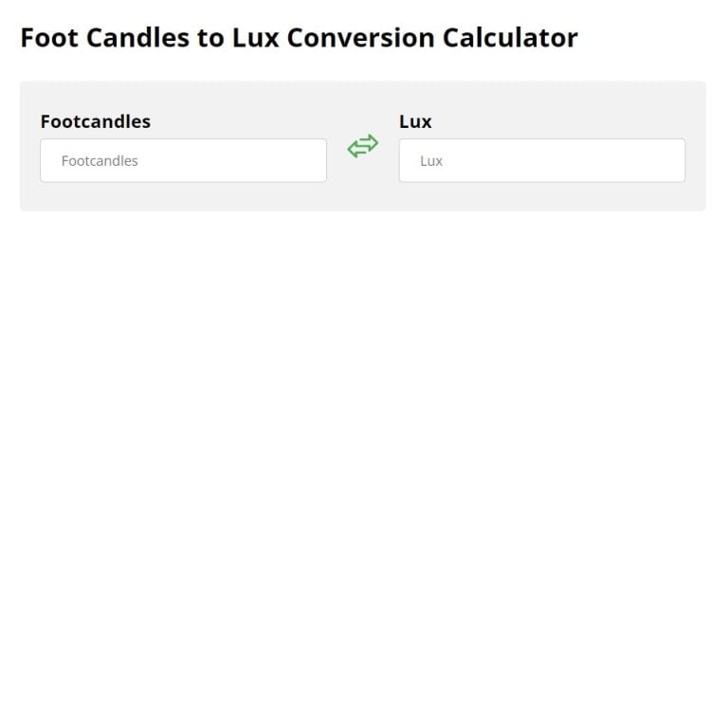Viewport: 728px width, 728px height.
Task: Select the page heading title
Action: coord(299,38)
